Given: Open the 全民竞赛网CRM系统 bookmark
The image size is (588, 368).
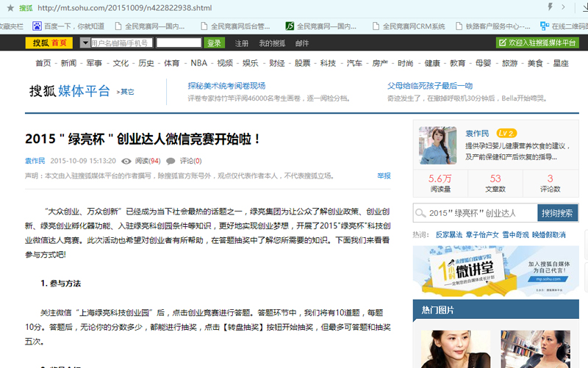Looking at the screenshot, I should click(x=409, y=26).
